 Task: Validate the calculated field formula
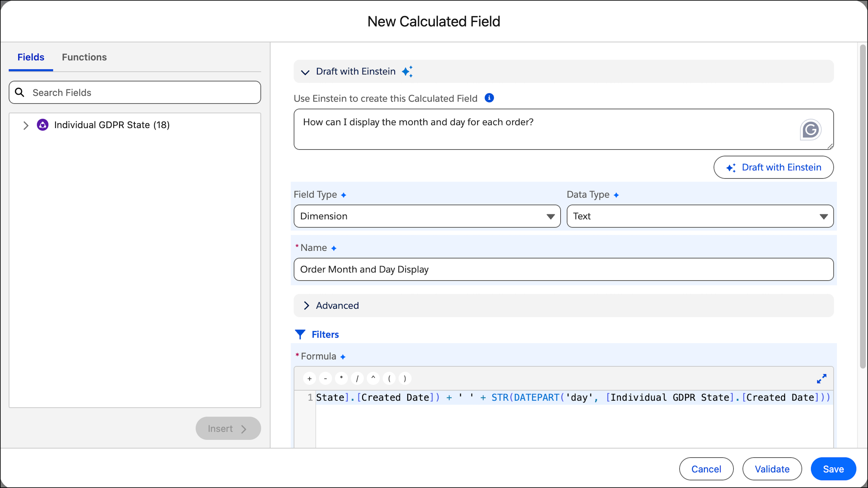[x=772, y=469]
